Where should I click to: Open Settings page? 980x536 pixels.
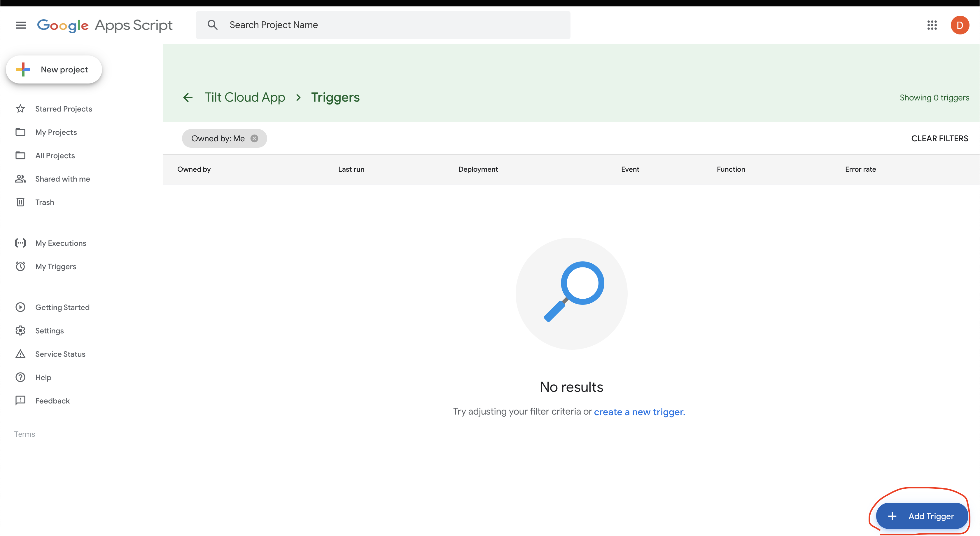50,330
